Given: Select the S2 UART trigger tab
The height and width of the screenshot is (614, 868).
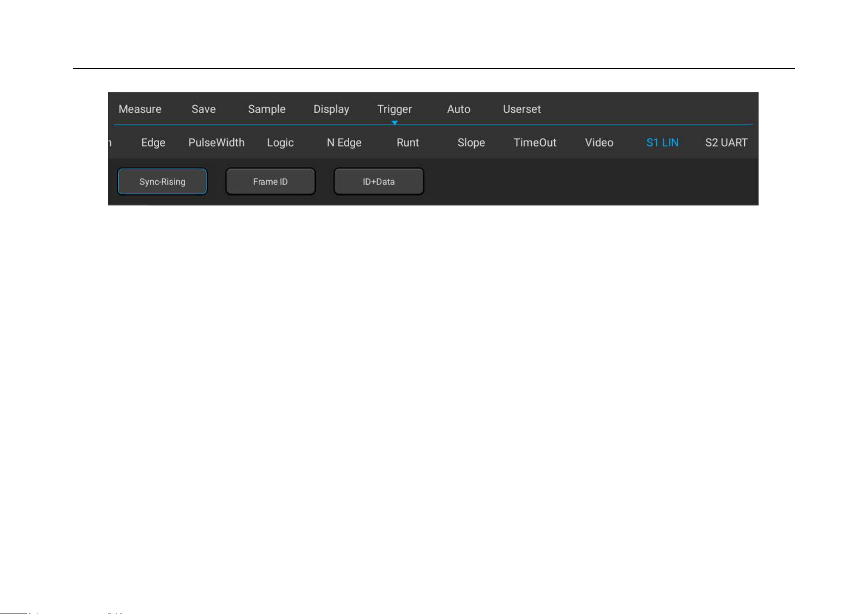Looking at the screenshot, I should [x=726, y=142].
